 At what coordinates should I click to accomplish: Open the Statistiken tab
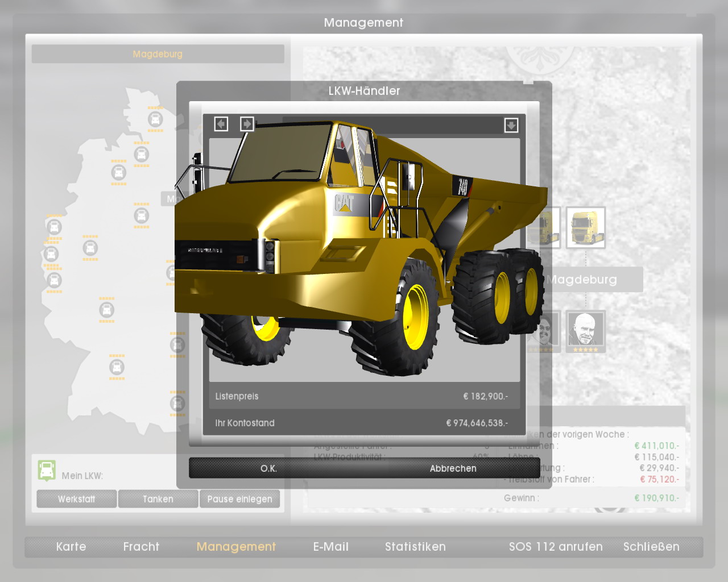tap(415, 547)
